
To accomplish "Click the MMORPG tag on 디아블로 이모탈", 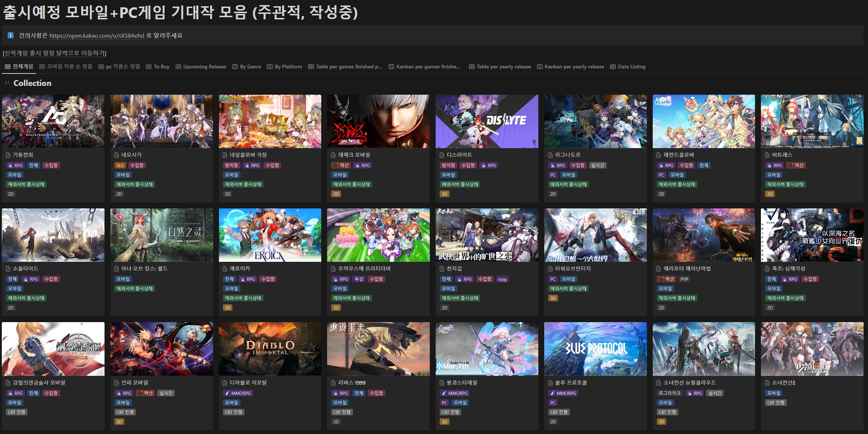I will 238,393.
